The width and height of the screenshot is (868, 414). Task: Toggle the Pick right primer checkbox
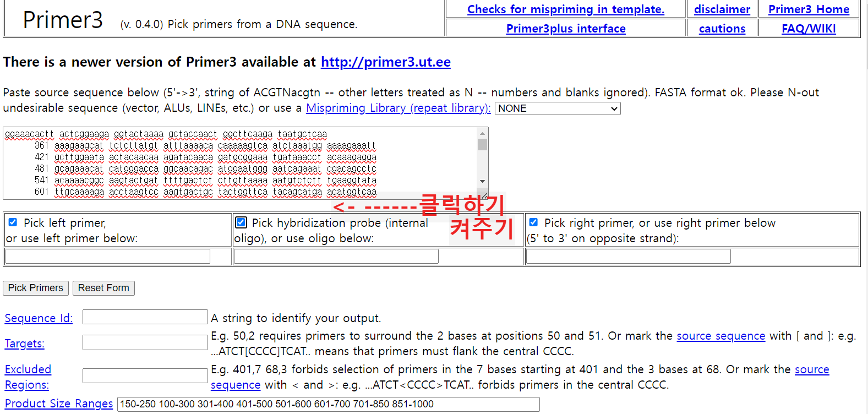(x=533, y=222)
